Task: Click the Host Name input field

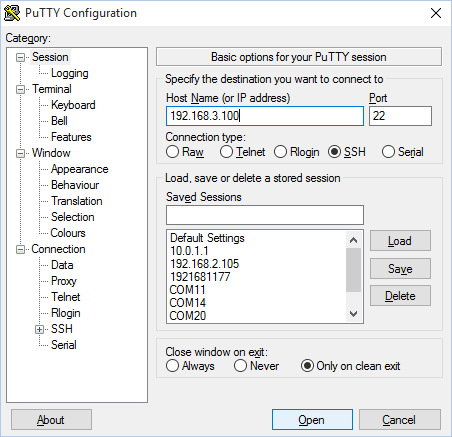Action: point(265,116)
